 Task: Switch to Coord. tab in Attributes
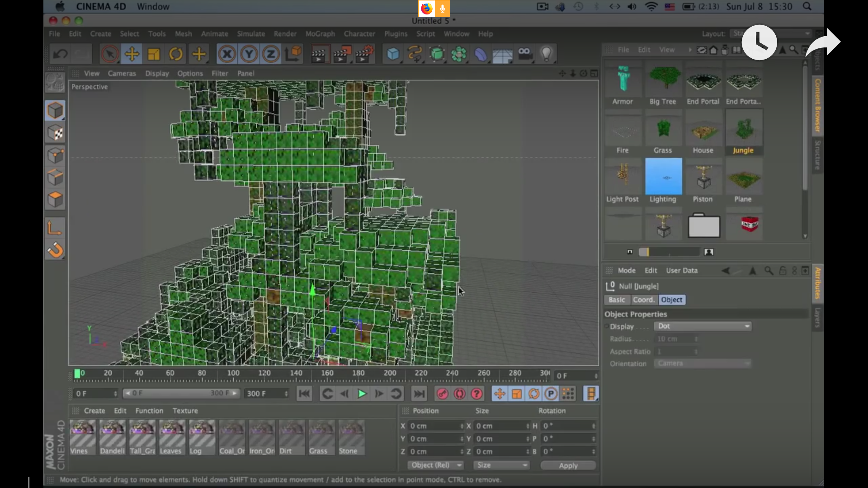[644, 300]
